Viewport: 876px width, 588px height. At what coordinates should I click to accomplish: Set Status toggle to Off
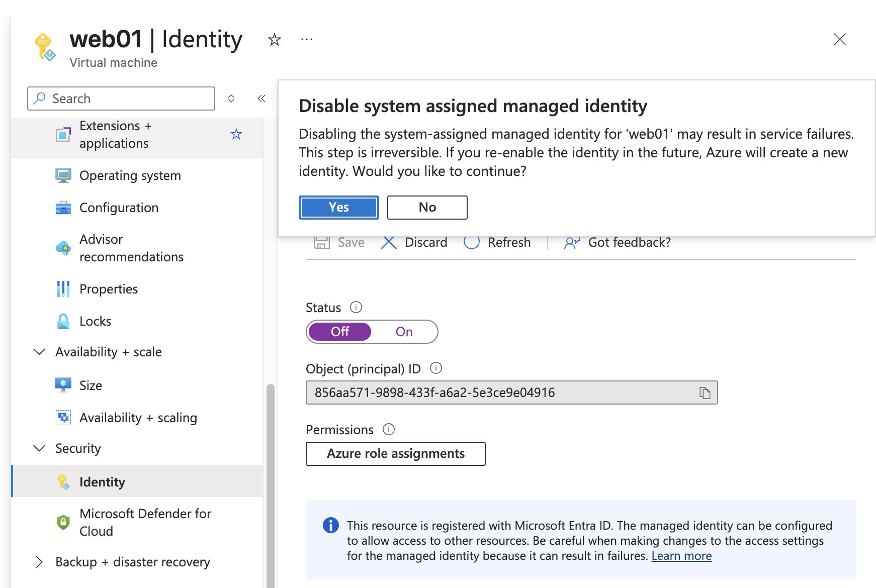[x=340, y=332]
